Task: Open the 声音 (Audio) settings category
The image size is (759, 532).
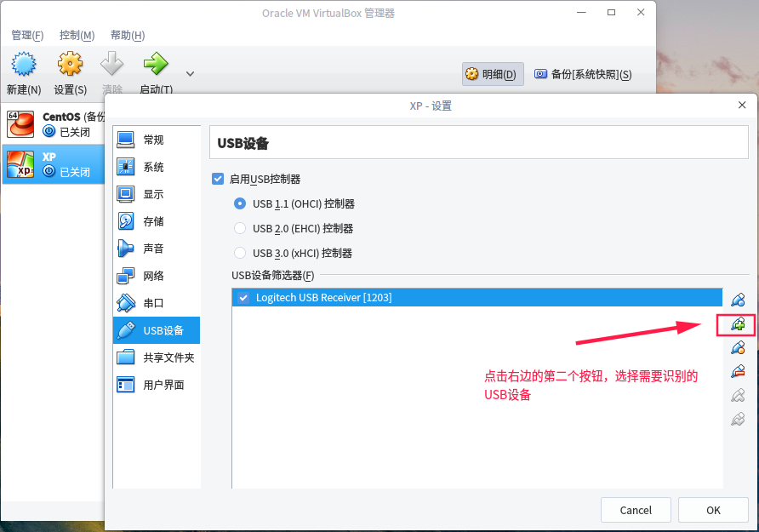Action: point(157,249)
